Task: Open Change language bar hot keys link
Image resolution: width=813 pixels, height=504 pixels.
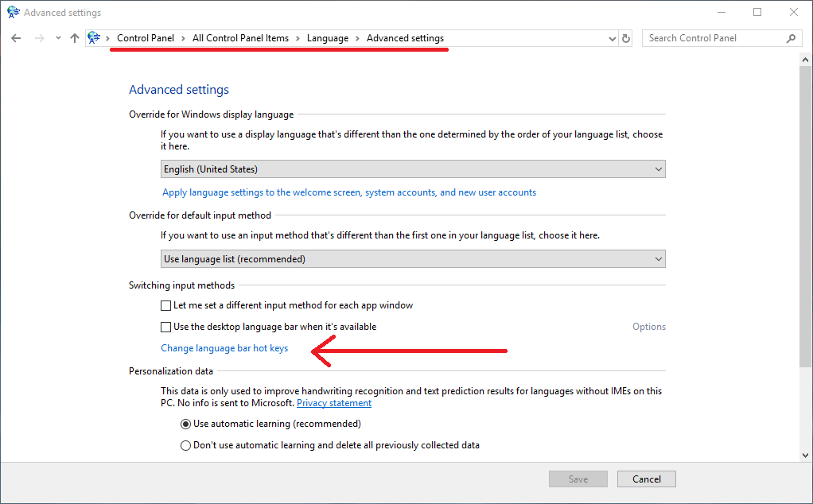Action: click(224, 348)
